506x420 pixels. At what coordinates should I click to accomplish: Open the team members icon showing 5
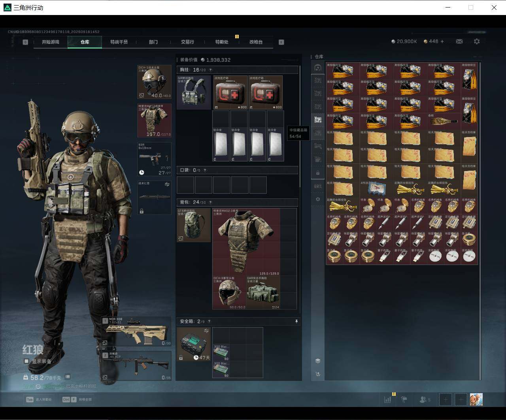pyautogui.click(x=425, y=399)
